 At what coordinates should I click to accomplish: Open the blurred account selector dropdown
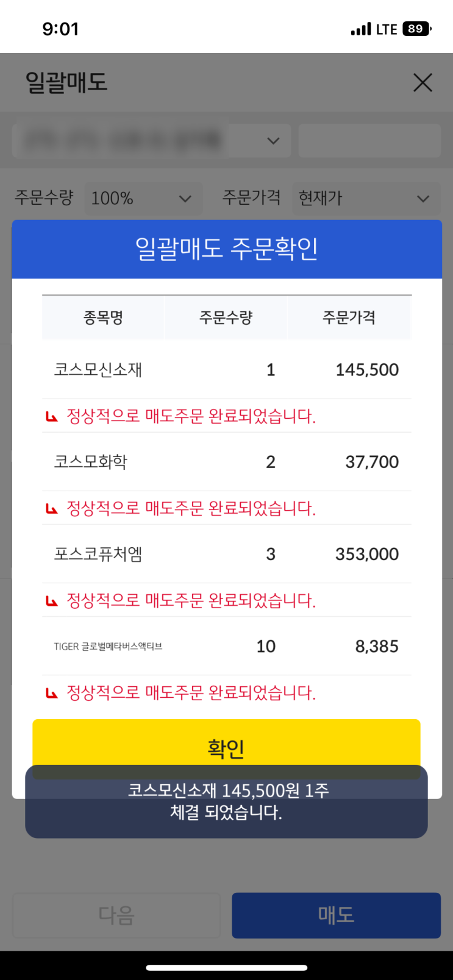(151, 141)
